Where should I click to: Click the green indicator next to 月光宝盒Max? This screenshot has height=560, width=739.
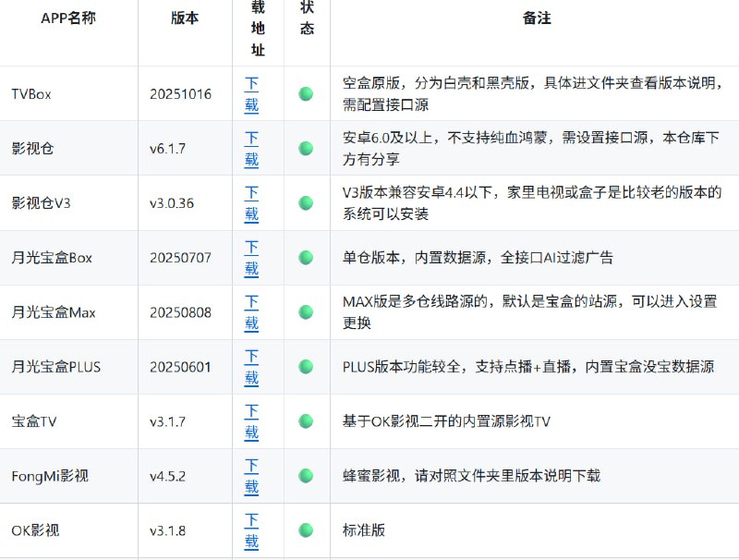(x=305, y=312)
